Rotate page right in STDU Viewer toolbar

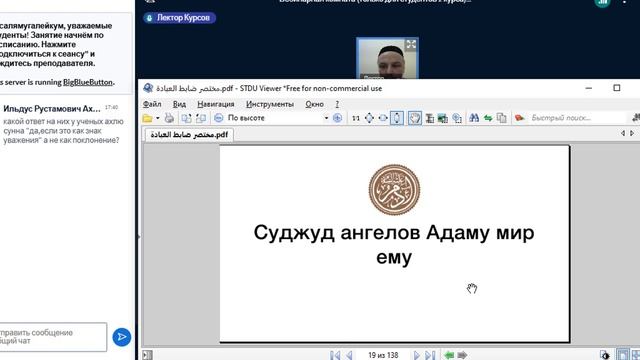coord(201,118)
